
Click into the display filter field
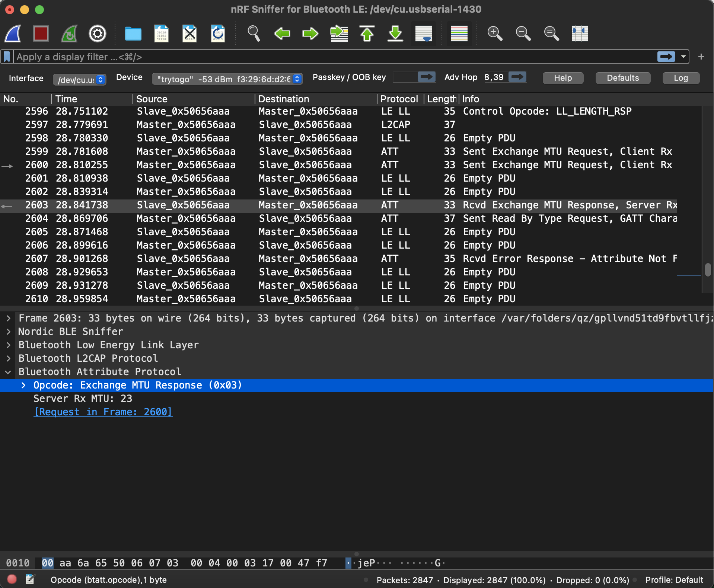point(335,57)
